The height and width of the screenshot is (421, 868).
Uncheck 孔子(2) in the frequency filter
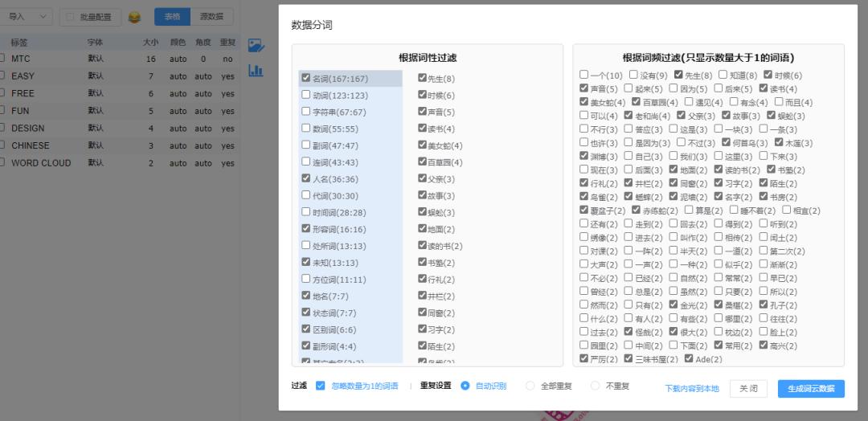coord(764,305)
